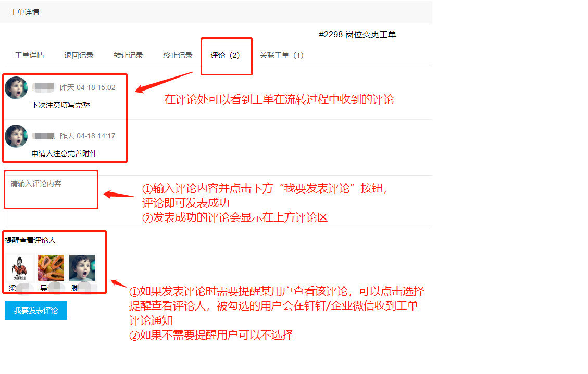Click the avatar on the 14:17 comment

pyautogui.click(x=16, y=136)
